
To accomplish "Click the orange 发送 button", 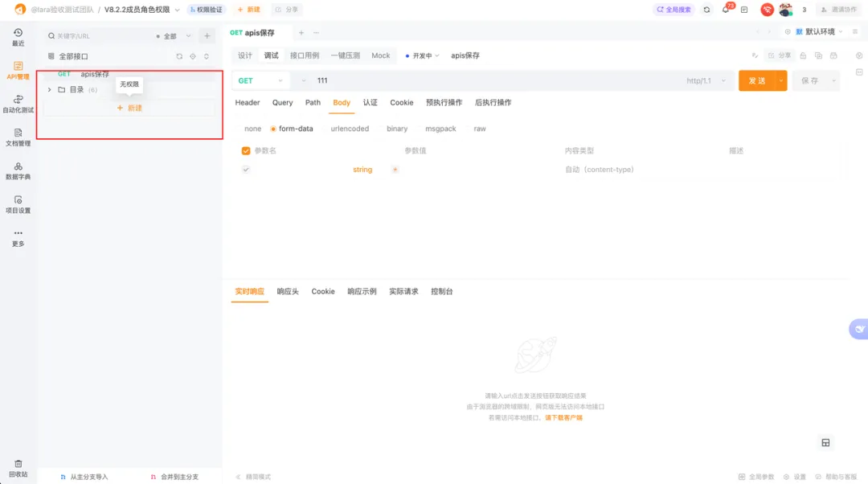I will (756, 81).
